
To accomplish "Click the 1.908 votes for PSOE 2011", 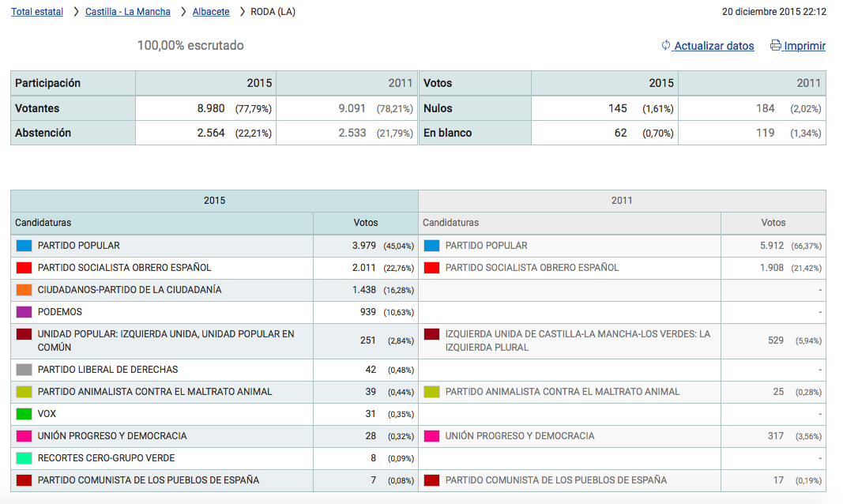I will coord(771,268).
